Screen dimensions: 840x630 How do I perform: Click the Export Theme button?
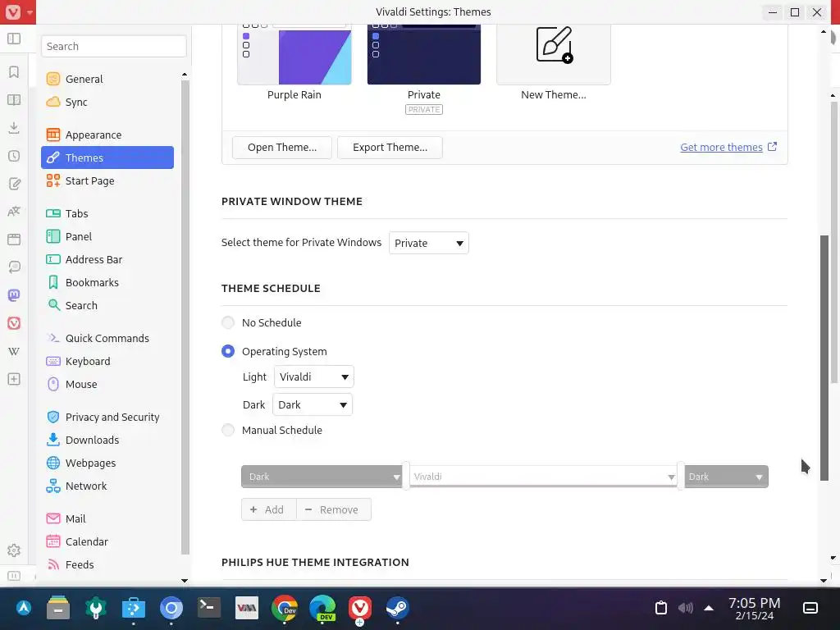[390, 148]
